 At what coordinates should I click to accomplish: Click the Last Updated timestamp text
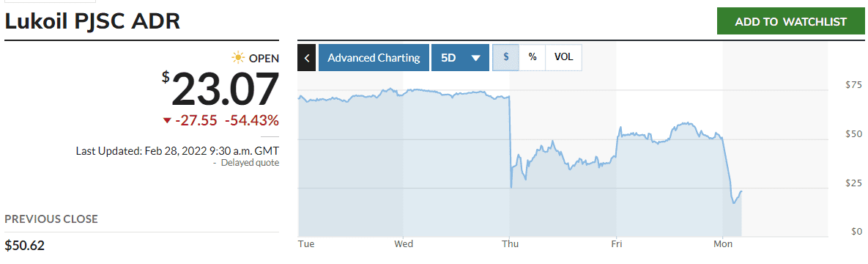pos(177,150)
